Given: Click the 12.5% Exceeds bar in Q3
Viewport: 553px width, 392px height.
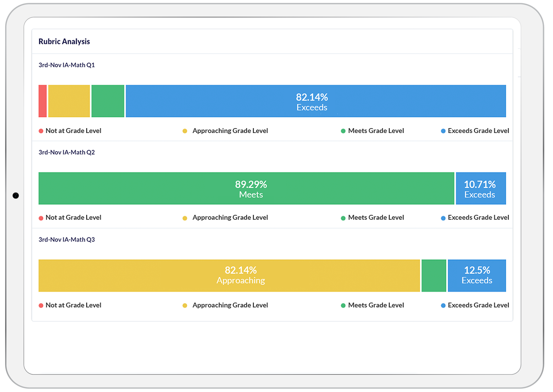Looking at the screenshot, I should (x=477, y=276).
